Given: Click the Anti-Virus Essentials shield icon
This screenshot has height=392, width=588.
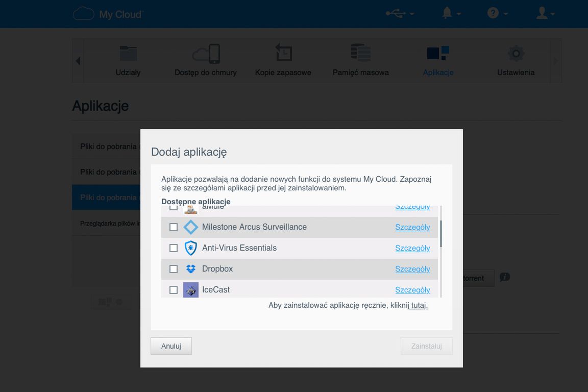Looking at the screenshot, I should [190, 248].
